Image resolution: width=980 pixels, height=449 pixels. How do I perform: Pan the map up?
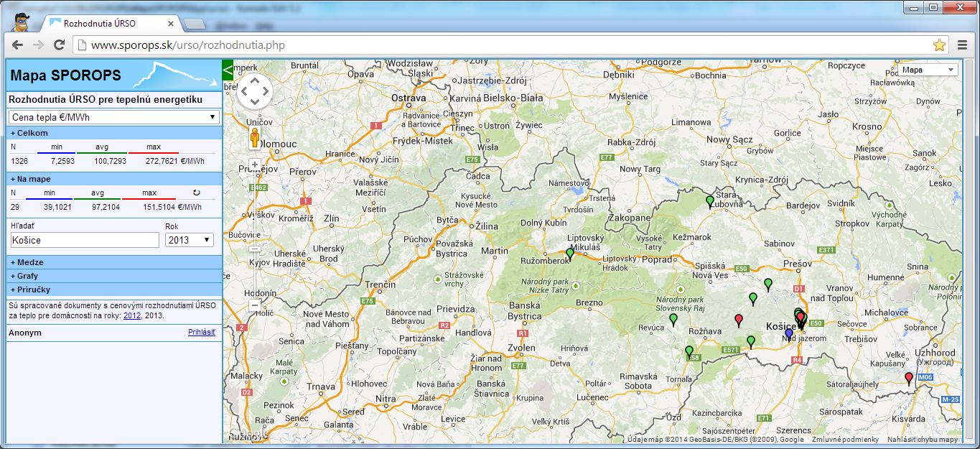254,80
